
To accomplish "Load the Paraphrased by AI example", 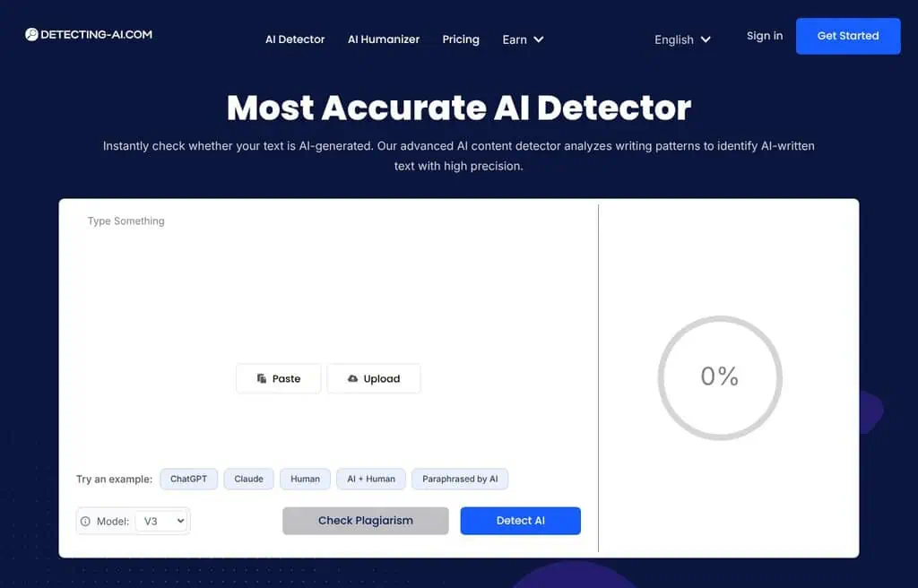I will [x=460, y=479].
